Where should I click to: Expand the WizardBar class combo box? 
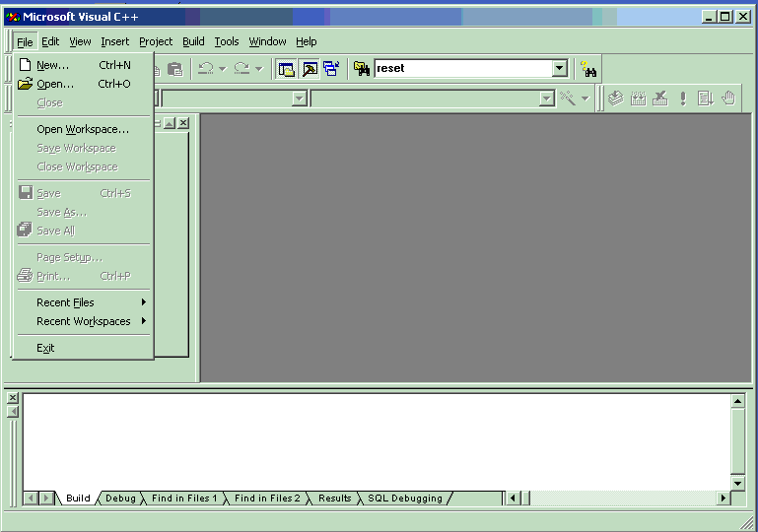pos(300,100)
